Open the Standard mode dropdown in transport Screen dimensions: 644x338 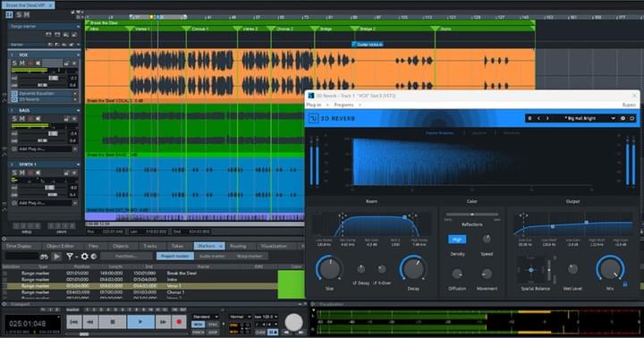click(206, 317)
